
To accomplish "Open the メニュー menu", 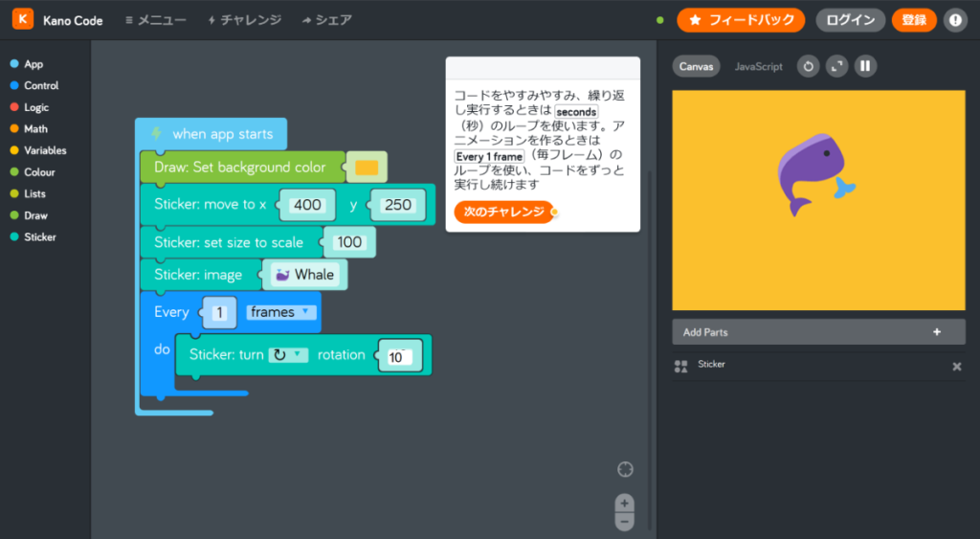I will [156, 20].
